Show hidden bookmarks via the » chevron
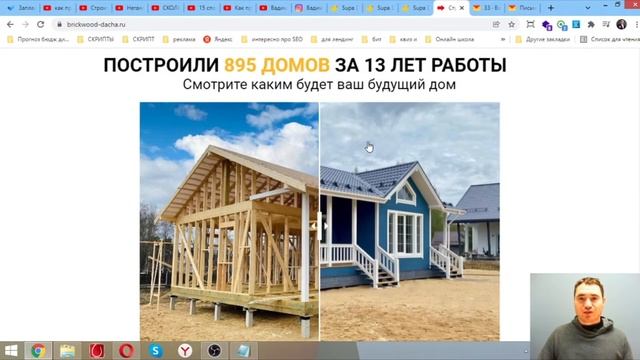This screenshot has width=640, height=360. [x=503, y=39]
